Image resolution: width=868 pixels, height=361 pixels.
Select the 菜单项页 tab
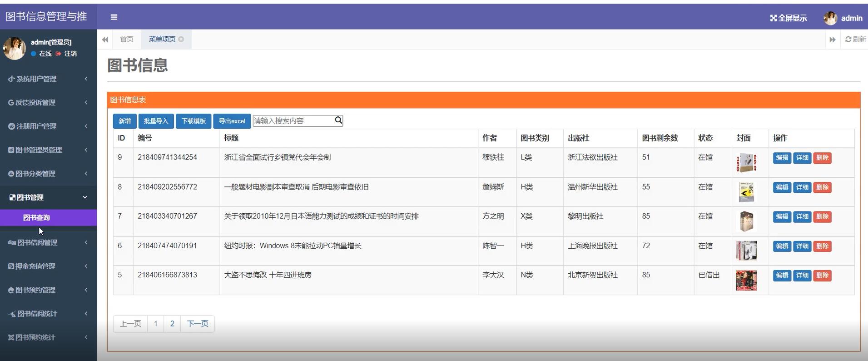[162, 39]
